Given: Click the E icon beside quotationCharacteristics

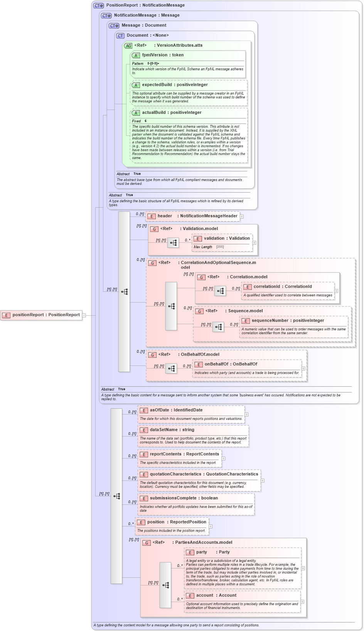Looking at the screenshot, I should pyautogui.click(x=144, y=474).
